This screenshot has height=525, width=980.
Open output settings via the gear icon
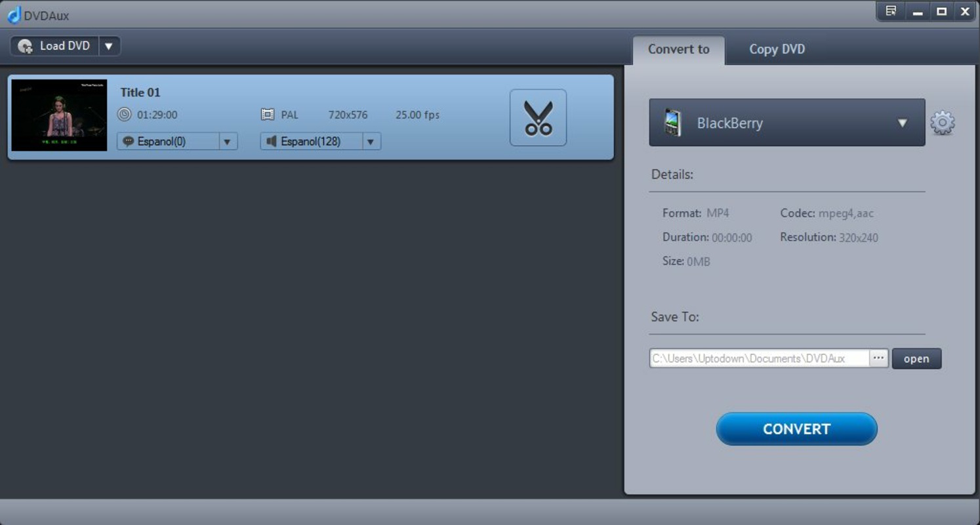(x=943, y=123)
